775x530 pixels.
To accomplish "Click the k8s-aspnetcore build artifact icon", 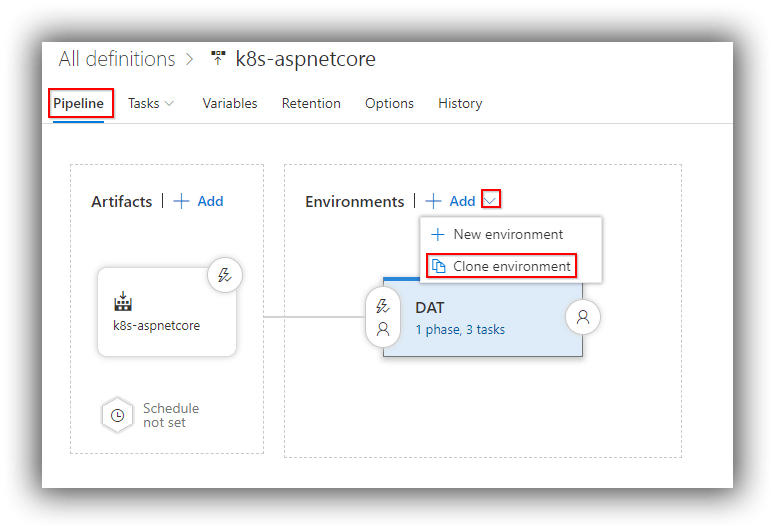I will (x=123, y=301).
